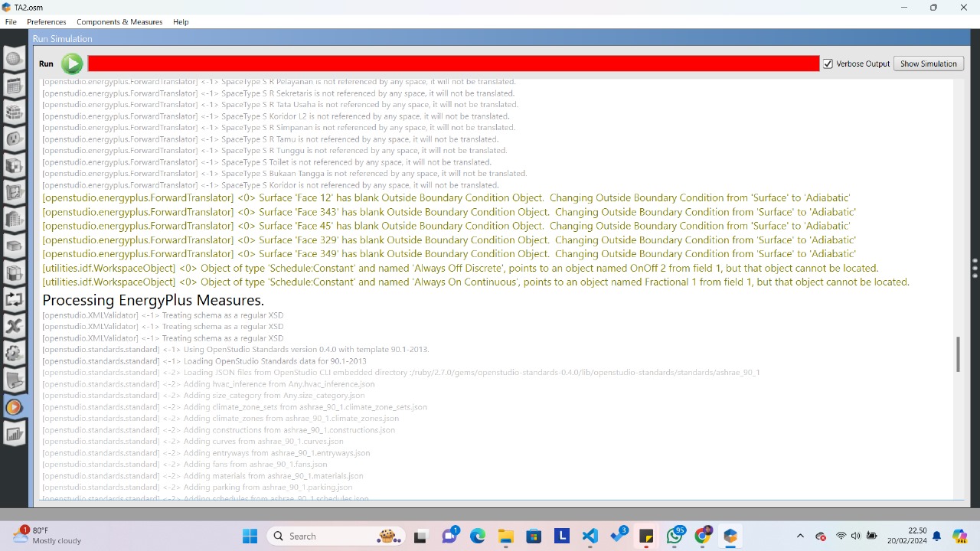Open WhatsApp from the taskbar
Image resolution: width=980 pixels, height=551 pixels.
pyautogui.click(x=675, y=536)
